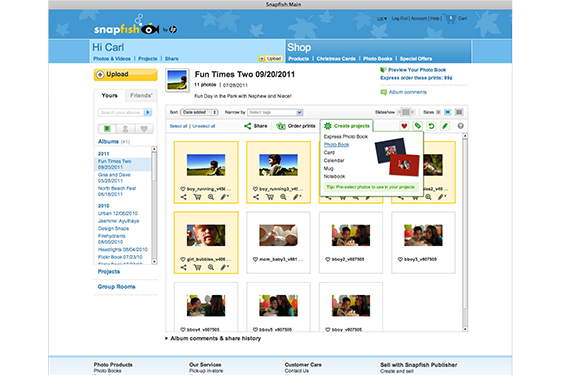Toggle heart on bboy2 photo
The height and width of the screenshot is (375, 566).
pyautogui.click(x=328, y=259)
